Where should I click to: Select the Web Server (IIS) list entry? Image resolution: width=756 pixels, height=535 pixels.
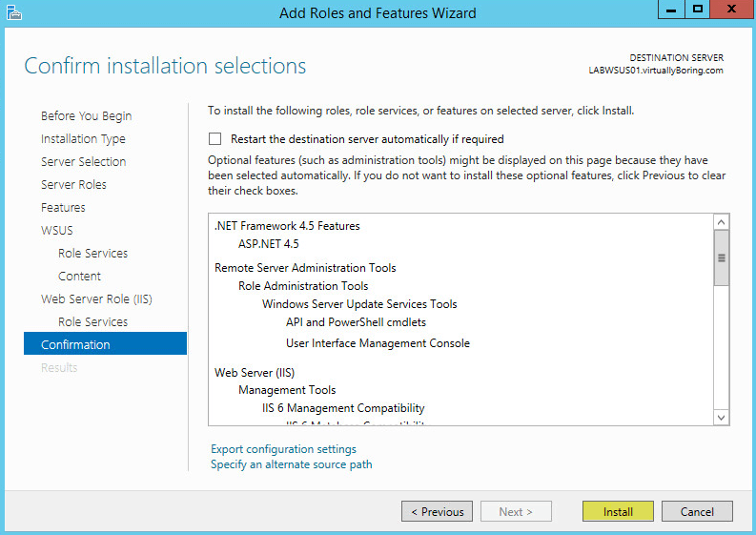(255, 373)
